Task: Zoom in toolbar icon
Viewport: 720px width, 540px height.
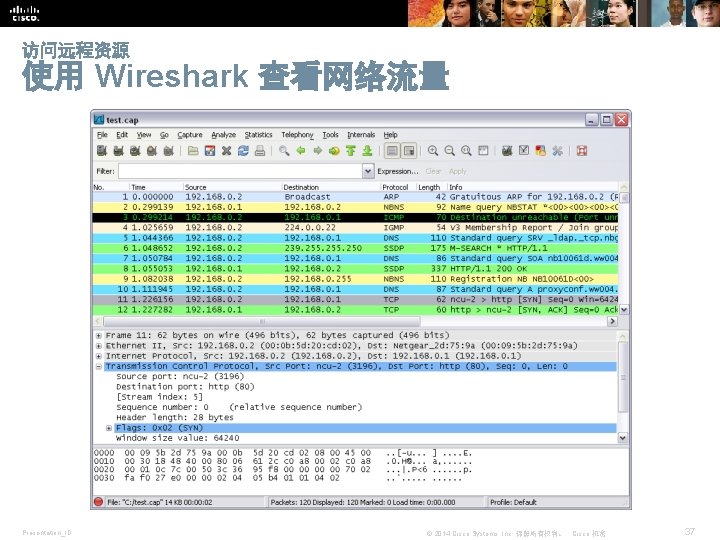Action: (x=433, y=151)
